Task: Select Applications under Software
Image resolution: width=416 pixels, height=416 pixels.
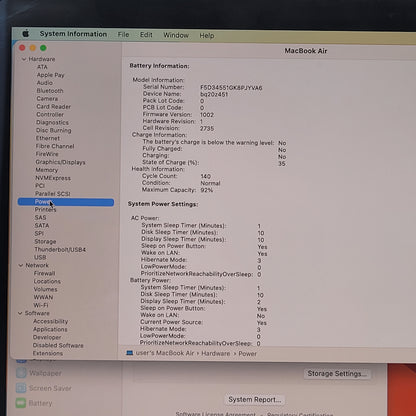Action: pos(50,329)
